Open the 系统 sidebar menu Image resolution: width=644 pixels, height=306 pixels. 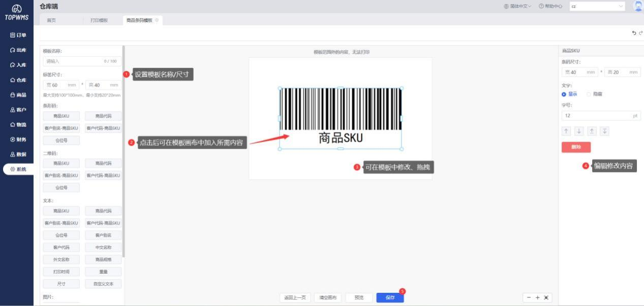18,169
